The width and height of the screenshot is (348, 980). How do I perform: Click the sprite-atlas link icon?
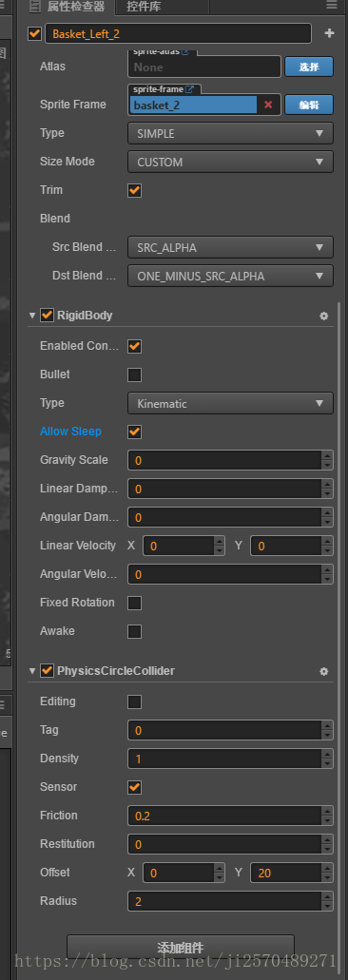pos(184,52)
